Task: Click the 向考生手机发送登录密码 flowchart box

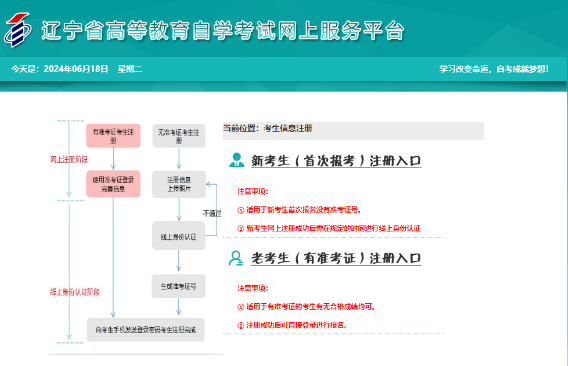Action: 146,330
